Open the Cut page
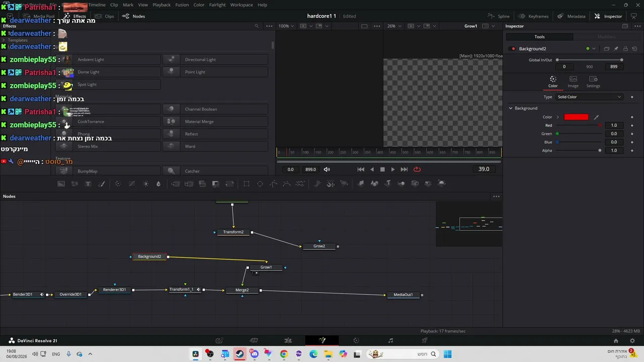The height and width of the screenshot is (362, 644). coord(254,340)
